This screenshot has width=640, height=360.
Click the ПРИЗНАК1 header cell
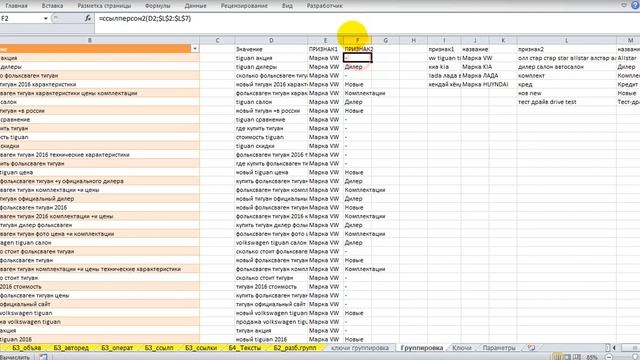click(x=325, y=49)
